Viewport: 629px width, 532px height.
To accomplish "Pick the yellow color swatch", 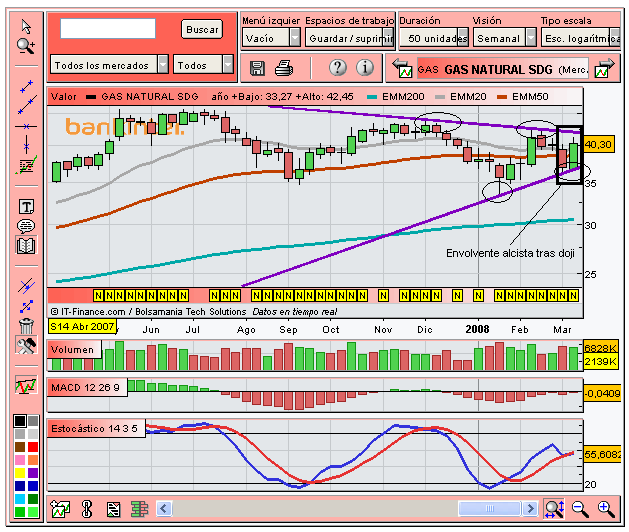I will pos(20,473).
